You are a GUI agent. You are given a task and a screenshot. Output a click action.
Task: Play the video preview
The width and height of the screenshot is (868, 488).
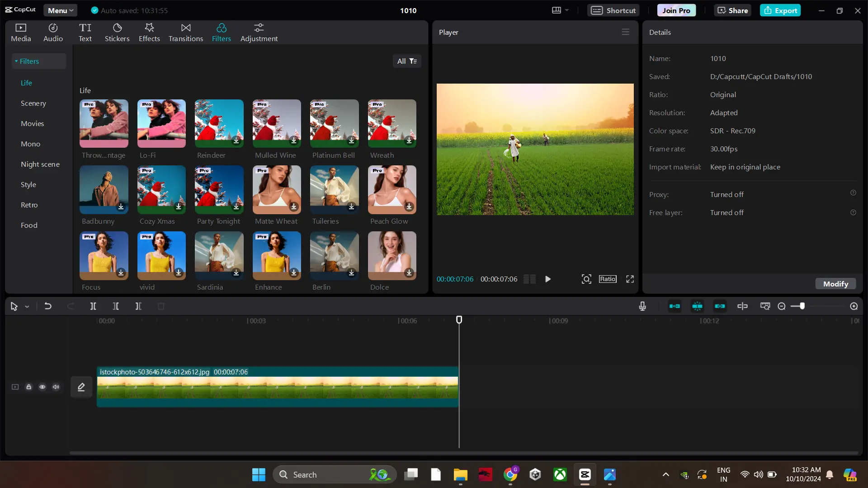tap(548, 279)
